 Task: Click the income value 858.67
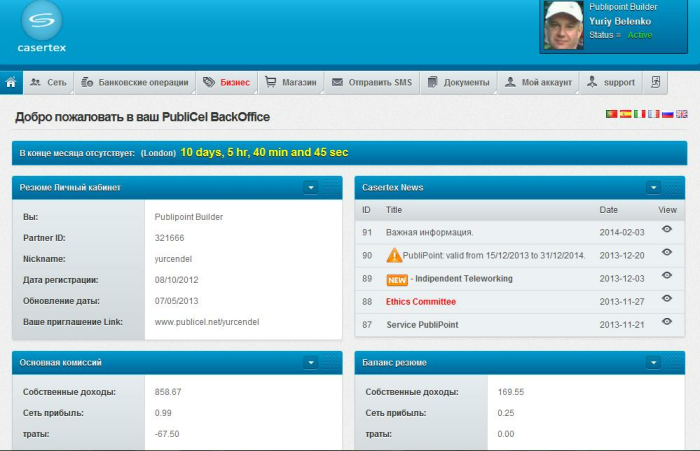pos(168,392)
